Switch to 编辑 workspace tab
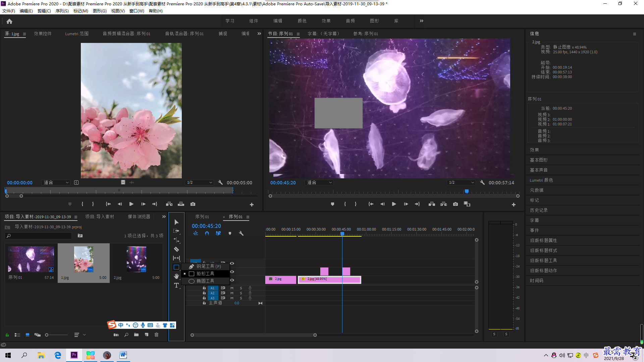 click(x=278, y=21)
